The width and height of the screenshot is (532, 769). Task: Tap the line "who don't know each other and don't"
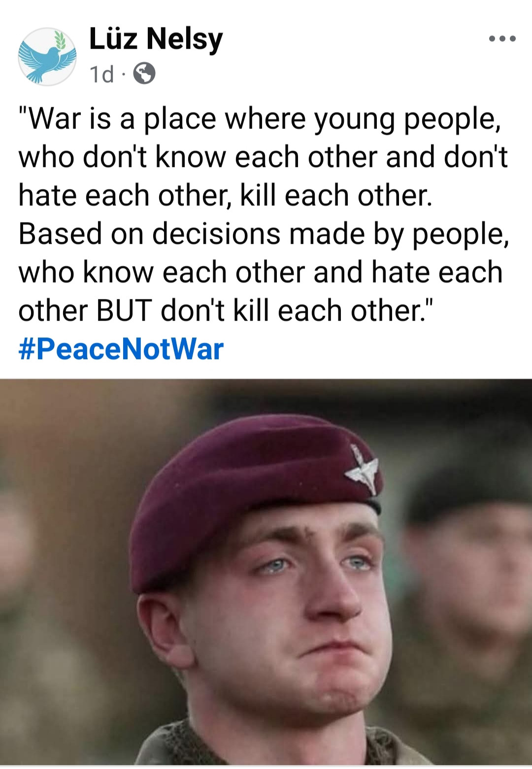[263, 157]
